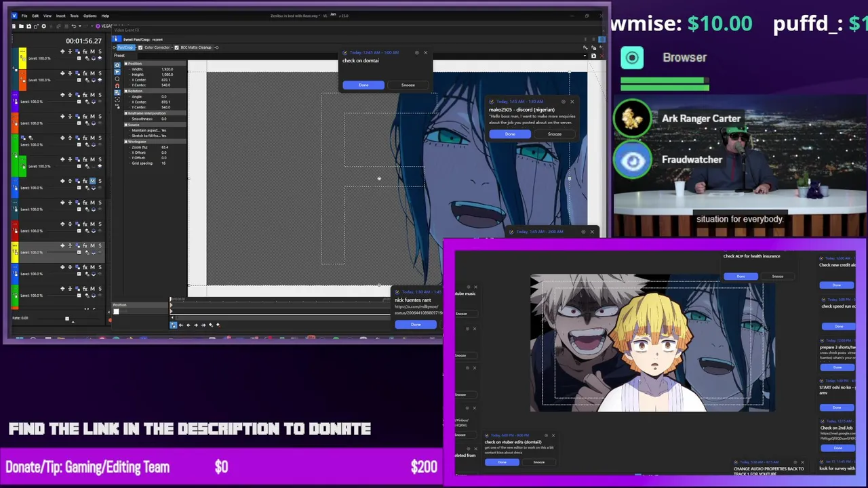Mute the topmost yellow track

click(x=92, y=52)
